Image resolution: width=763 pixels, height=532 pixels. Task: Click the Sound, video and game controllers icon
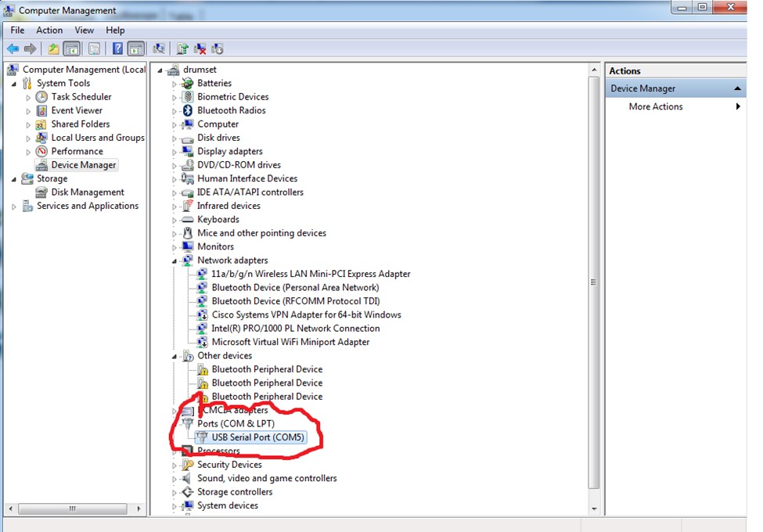[187, 478]
